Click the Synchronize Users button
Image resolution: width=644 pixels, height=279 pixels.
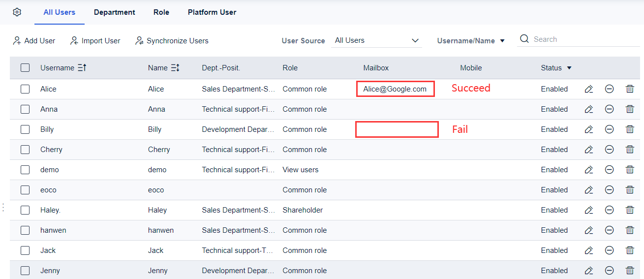click(x=172, y=41)
